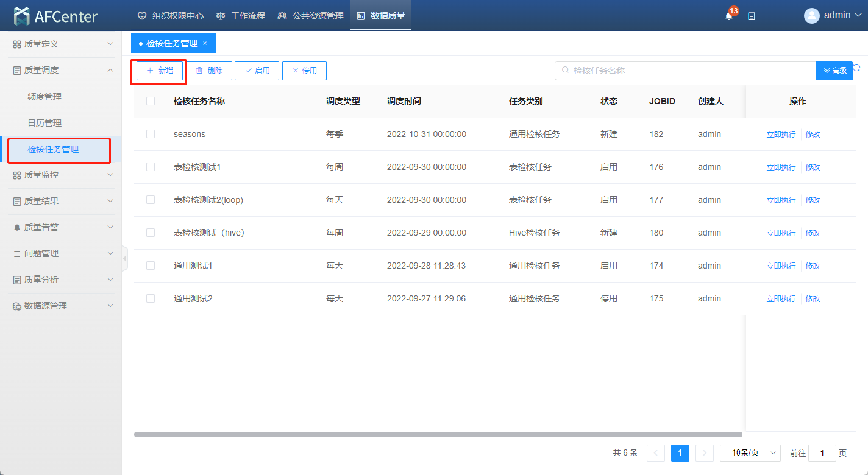Click the document icon beside the notification bell
The image size is (868, 475).
click(752, 16)
